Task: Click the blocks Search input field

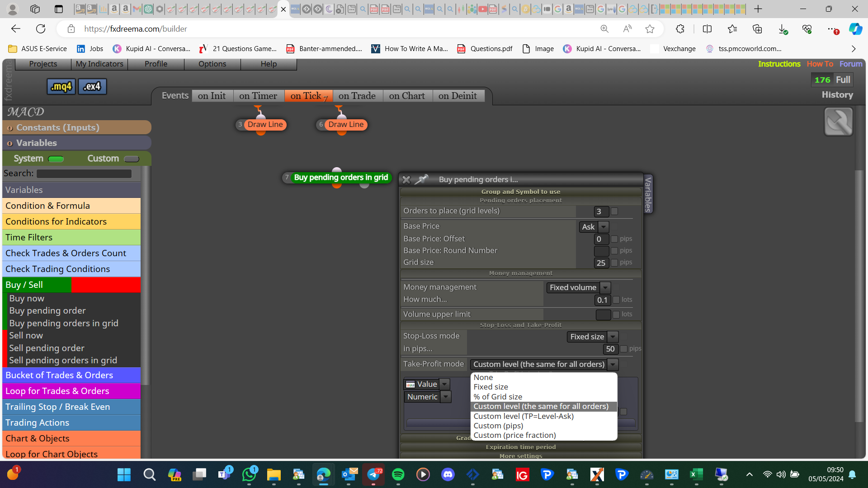Action: (x=84, y=174)
